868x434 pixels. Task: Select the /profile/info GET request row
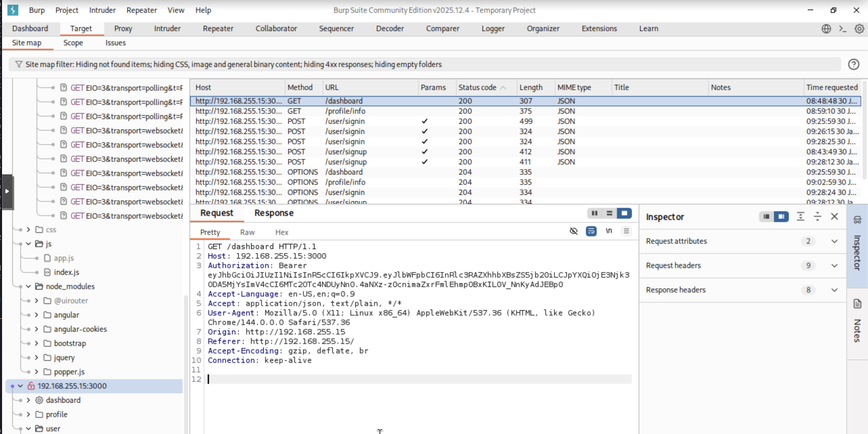pos(345,111)
